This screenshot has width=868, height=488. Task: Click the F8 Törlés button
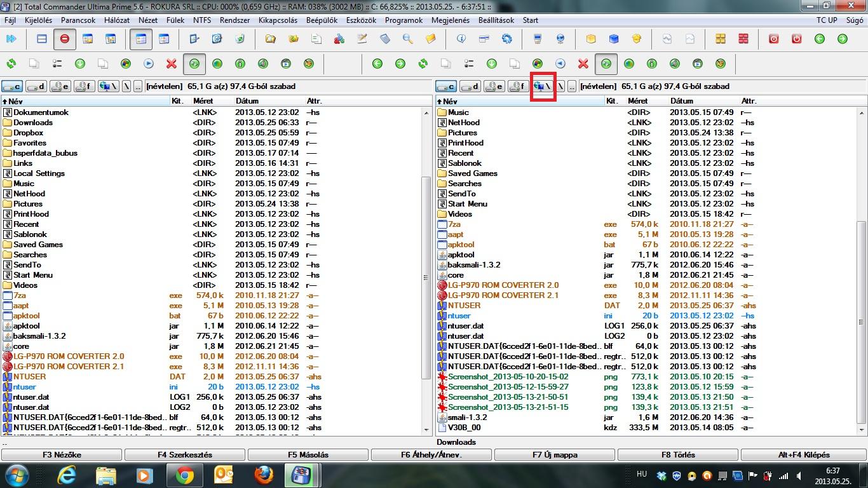coord(678,455)
